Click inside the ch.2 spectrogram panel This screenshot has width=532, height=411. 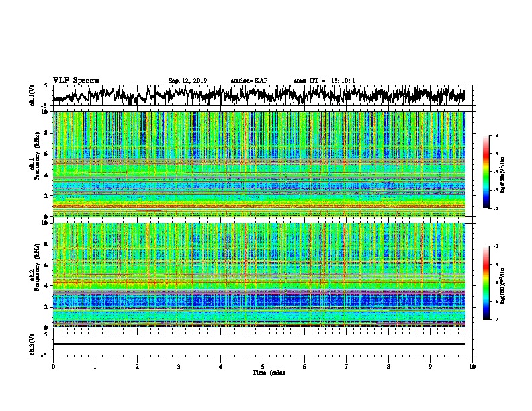(259, 275)
